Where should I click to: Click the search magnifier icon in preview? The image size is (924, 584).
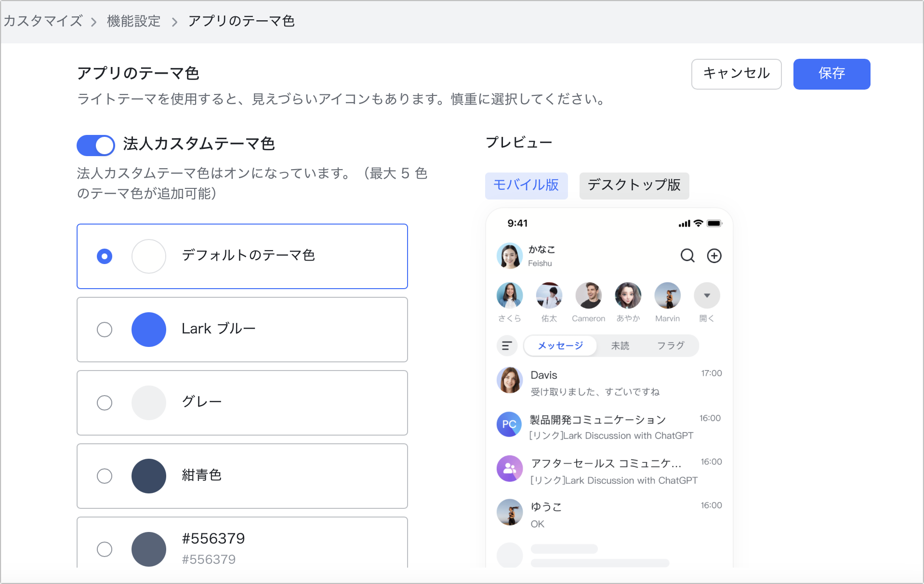pos(687,255)
